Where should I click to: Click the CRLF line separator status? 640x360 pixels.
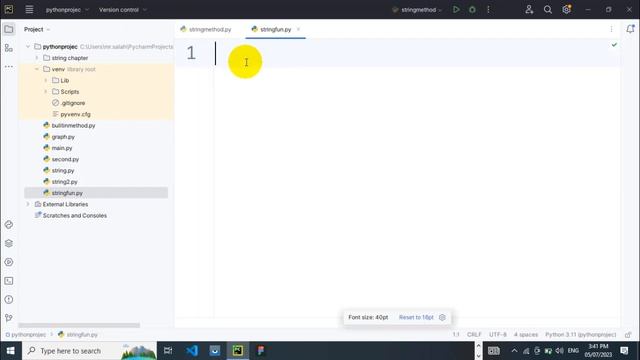(x=474, y=335)
